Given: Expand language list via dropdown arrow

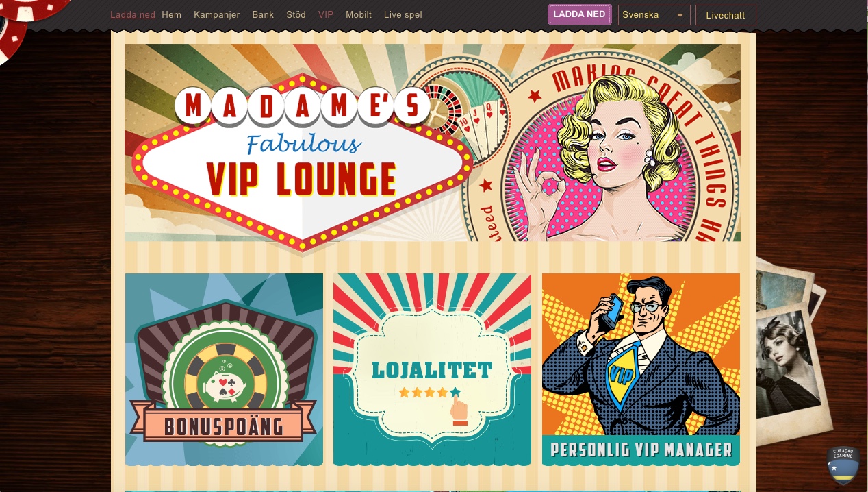Looking at the screenshot, I should click(x=680, y=15).
